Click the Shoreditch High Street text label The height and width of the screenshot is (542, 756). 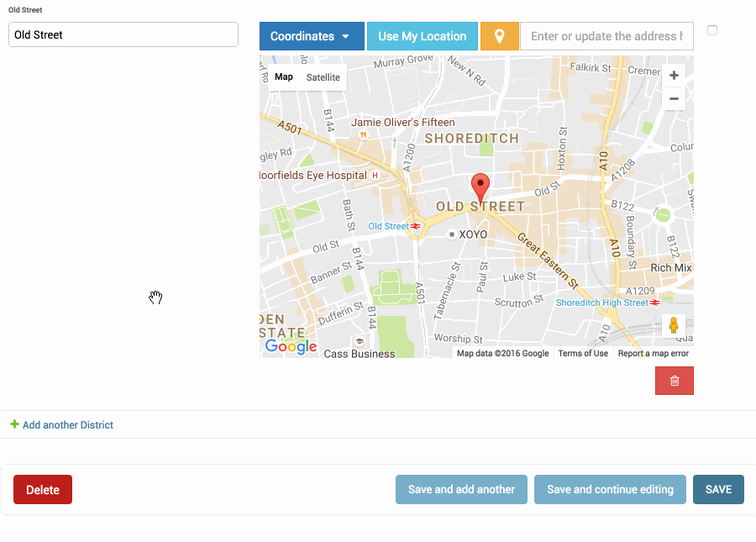tap(601, 303)
